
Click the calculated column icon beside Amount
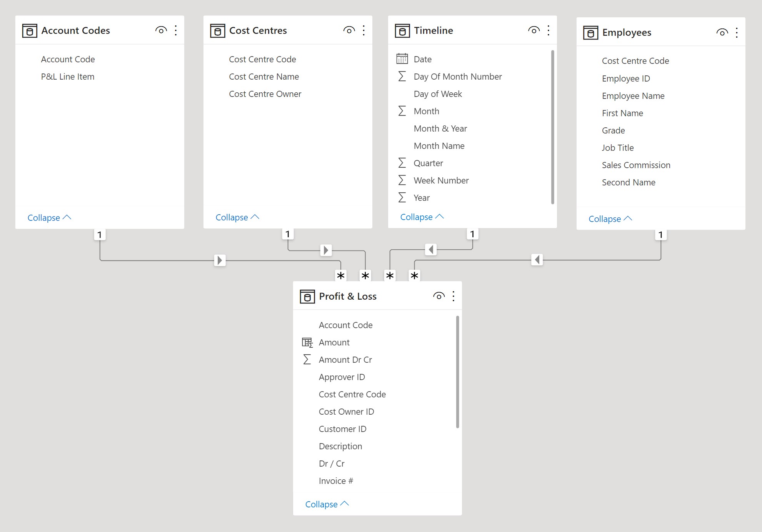[307, 342]
